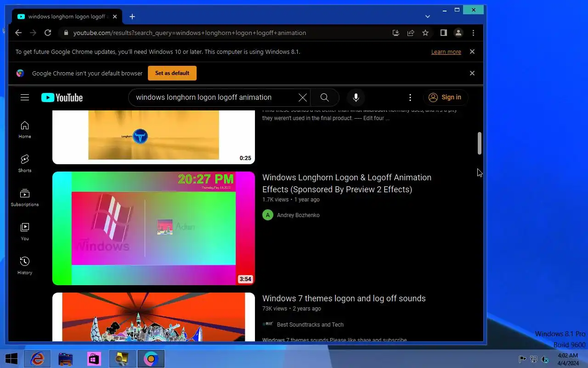Open the Chrome taskbar icon
Viewport: 588px width, 368px height.
(x=151, y=359)
